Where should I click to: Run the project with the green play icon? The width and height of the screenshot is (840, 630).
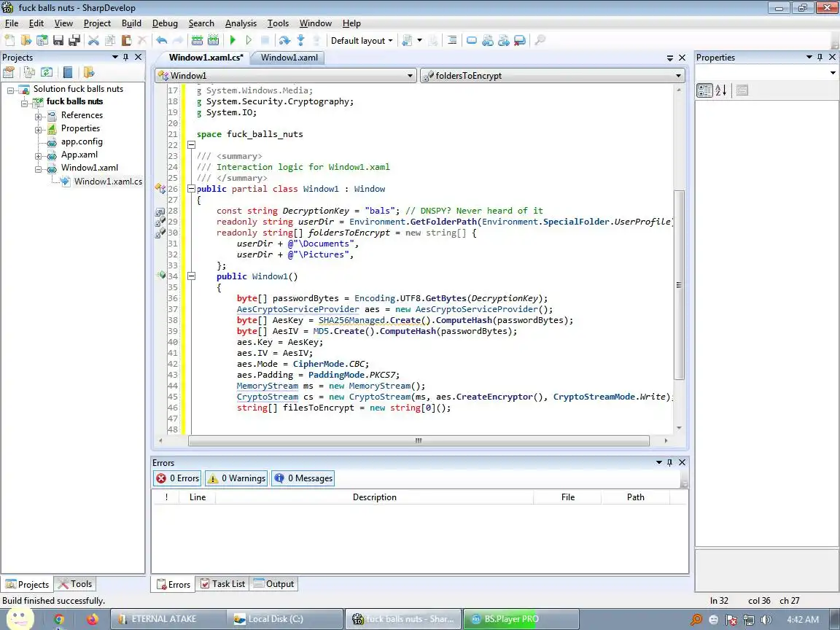(x=233, y=40)
